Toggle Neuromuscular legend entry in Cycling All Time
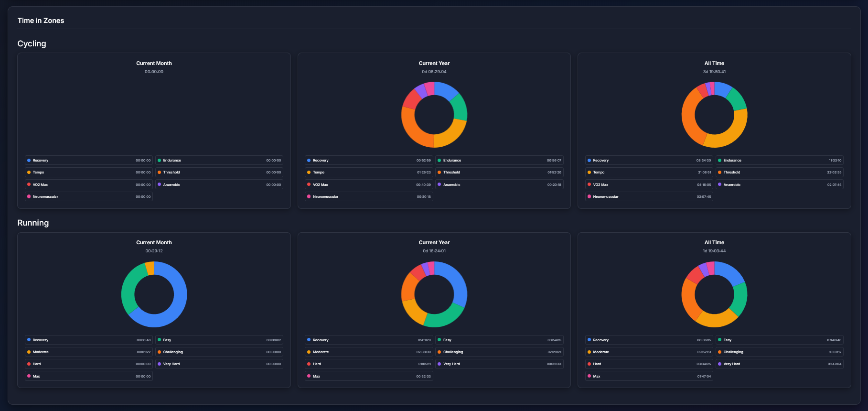868x411 pixels. click(x=605, y=197)
